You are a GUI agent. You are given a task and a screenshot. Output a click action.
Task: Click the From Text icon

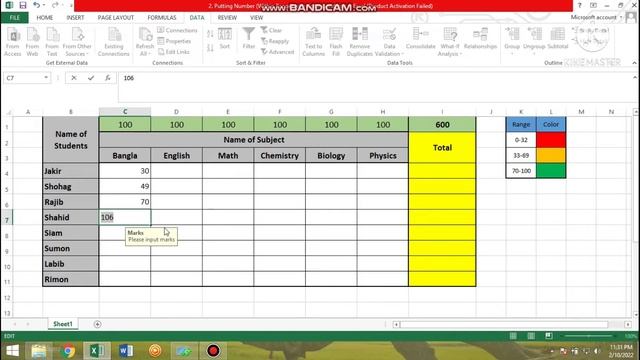point(52,42)
